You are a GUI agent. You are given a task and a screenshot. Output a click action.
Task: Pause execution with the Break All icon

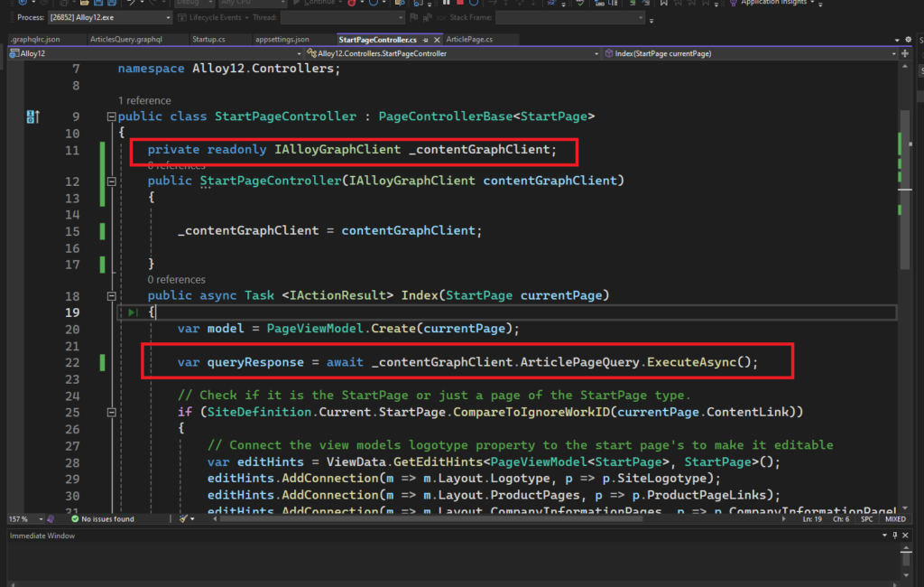pyautogui.click(x=446, y=4)
